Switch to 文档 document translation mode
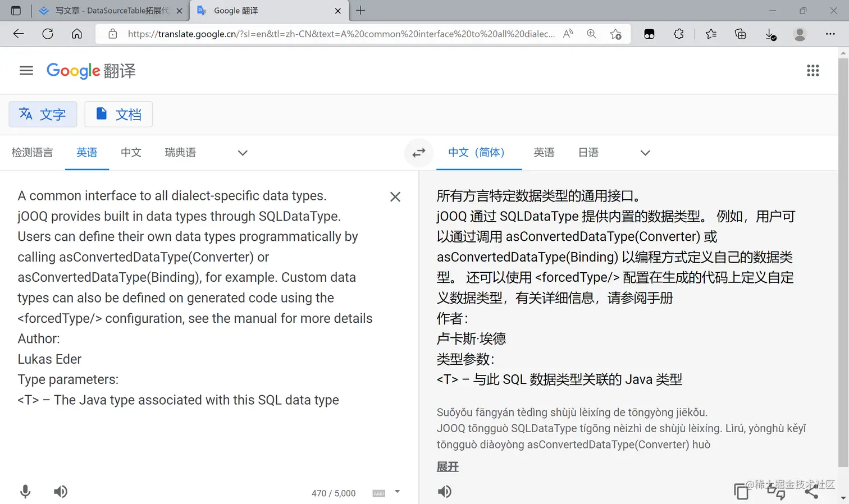This screenshot has width=849, height=504. 118,114
